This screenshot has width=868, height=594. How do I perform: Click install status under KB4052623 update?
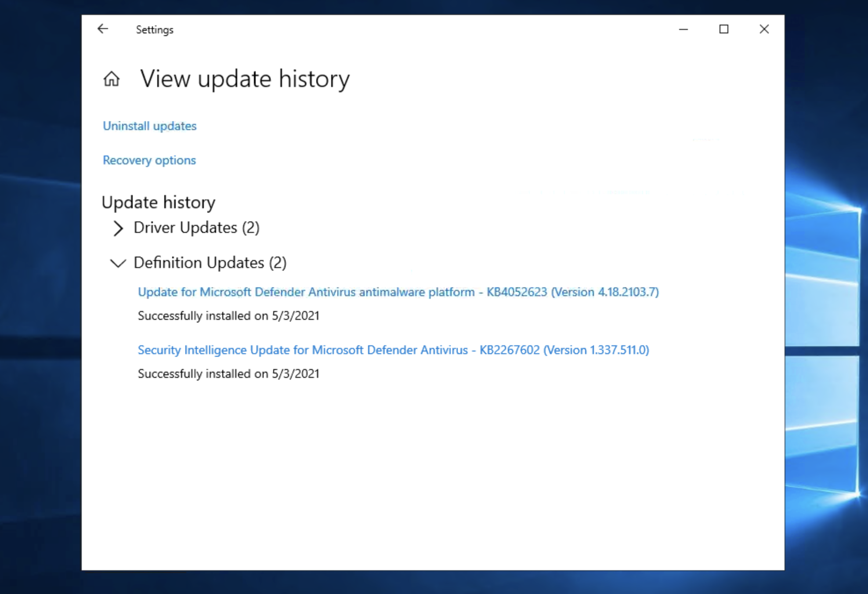[x=228, y=316]
